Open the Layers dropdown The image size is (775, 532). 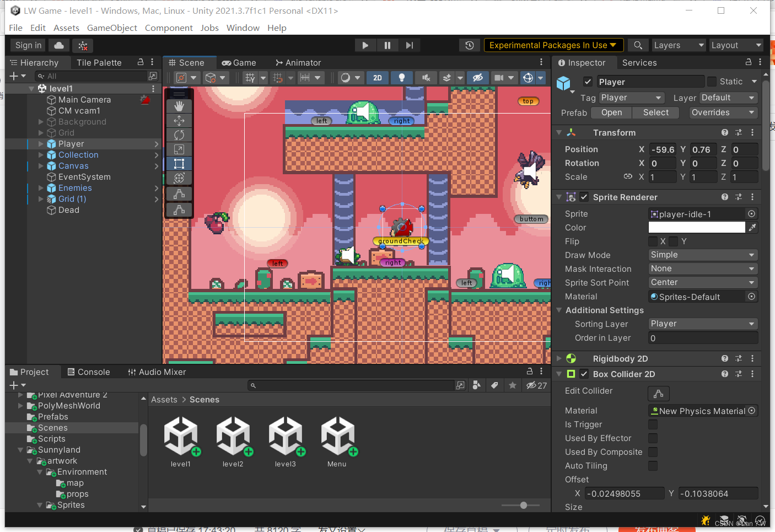pos(679,45)
